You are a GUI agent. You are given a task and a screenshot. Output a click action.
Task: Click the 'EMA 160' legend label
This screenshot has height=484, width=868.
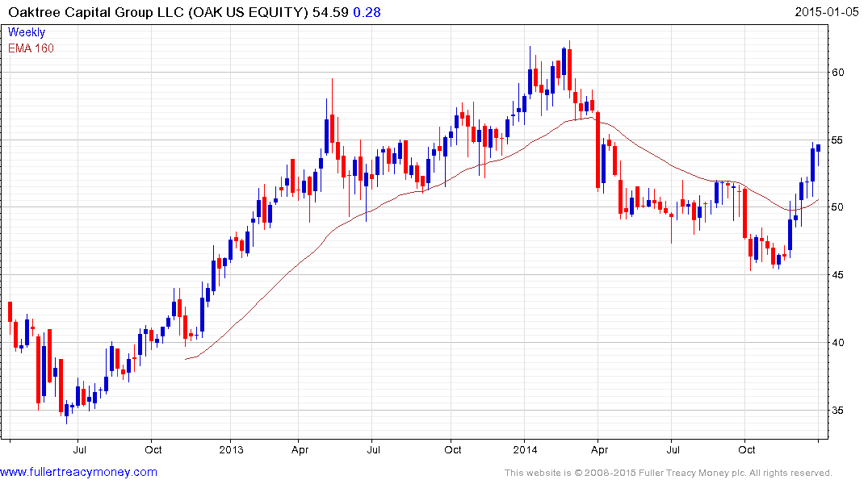point(31,48)
